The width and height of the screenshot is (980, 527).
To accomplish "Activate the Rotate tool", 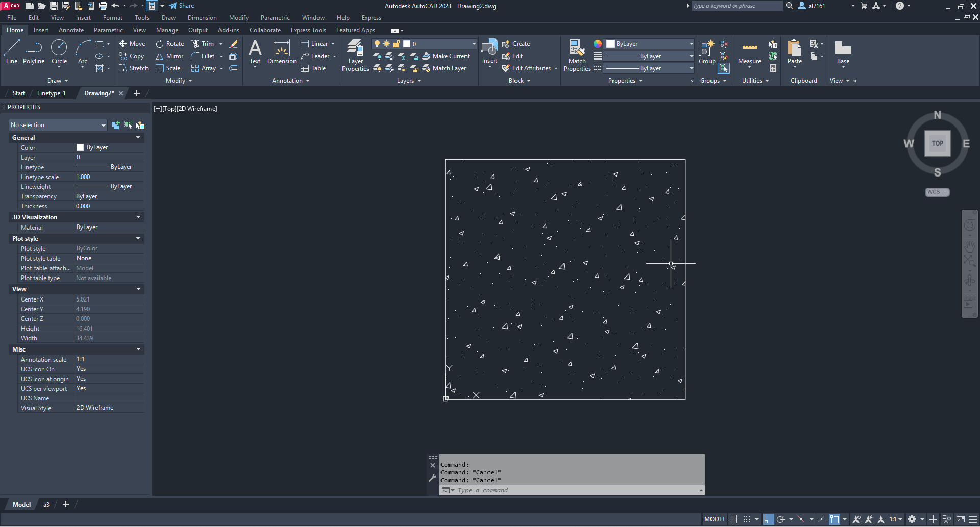I will [170, 44].
